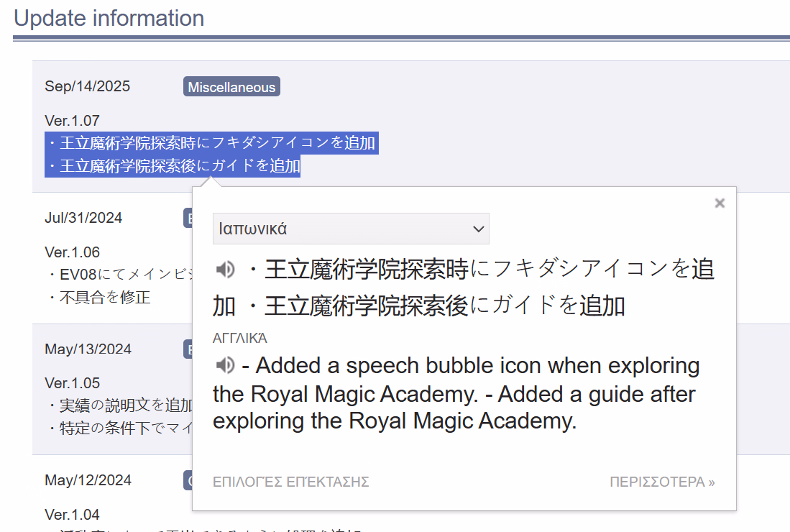790x532 pixels.
Task: Click the Ver.1.05 version label
Action: (x=72, y=382)
